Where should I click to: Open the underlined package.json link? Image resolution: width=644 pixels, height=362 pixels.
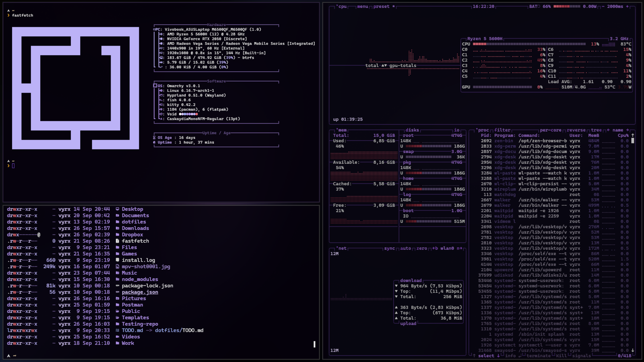click(x=140, y=292)
